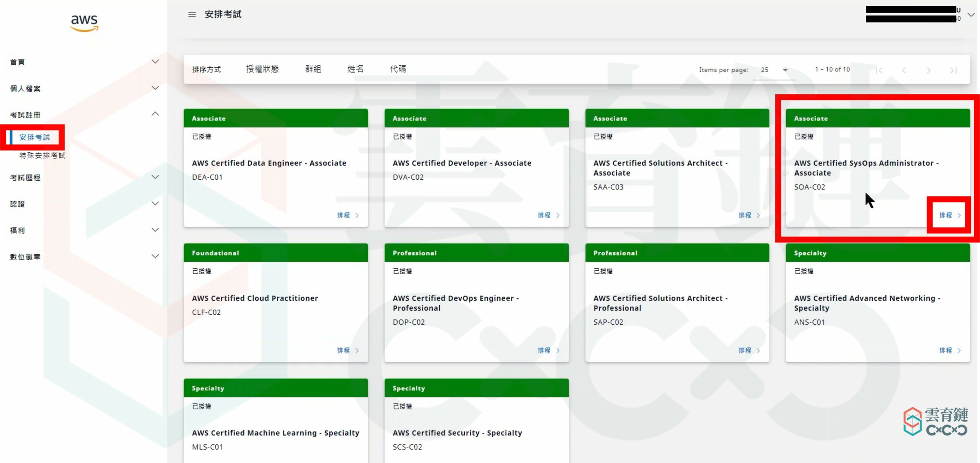980x463 pixels.
Task: Click the exam code SCS-C02
Action: [407, 447]
